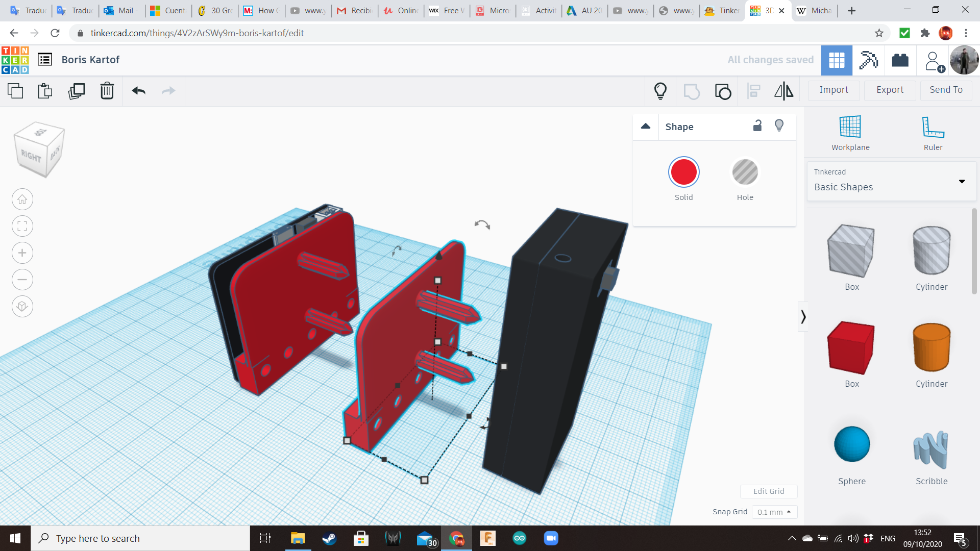Open the Snap Grid 0.1 mm dropdown
The height and width of the screenshot is (551, 980).
coord(774,512)
